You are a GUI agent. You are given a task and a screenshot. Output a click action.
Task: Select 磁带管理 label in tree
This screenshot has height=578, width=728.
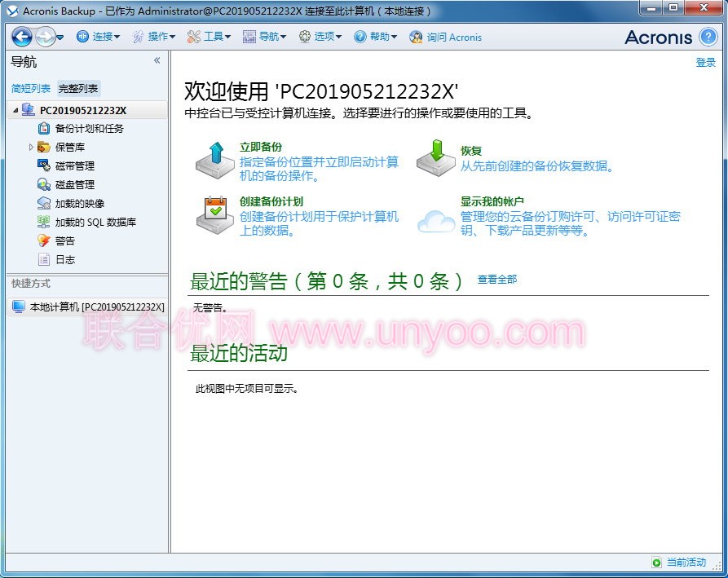(x=75, y=165)
